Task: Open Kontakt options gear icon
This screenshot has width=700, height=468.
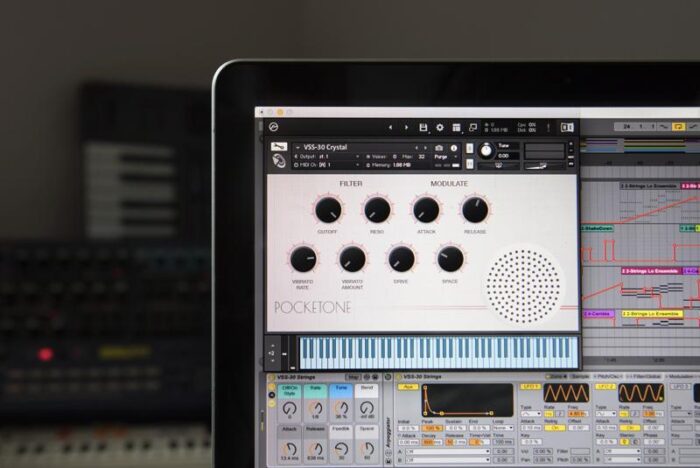Action: point(440,128)
